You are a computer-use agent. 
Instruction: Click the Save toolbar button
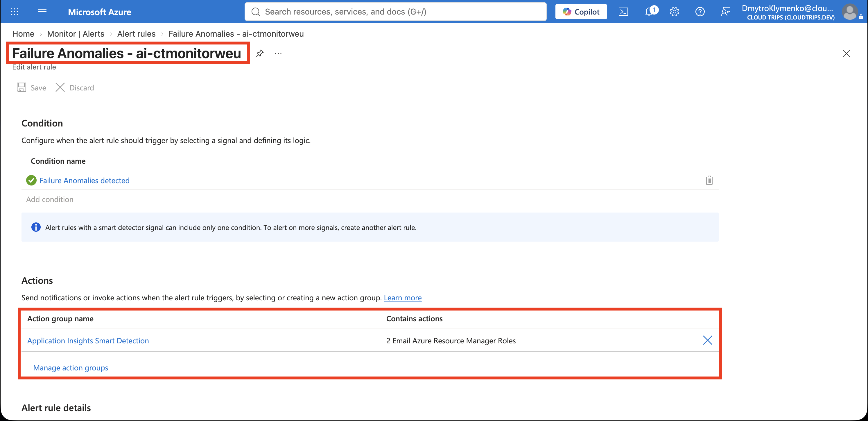pyautogui.click(x=31, y=88)
